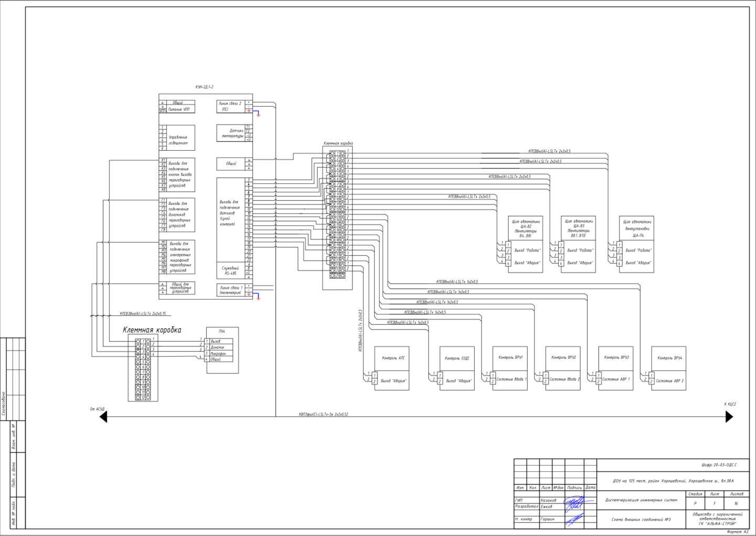Viewport: 756px width, 536px height.
Task: Select the Контроль ВРУ1 box
Action: click(x=510, y=368)
